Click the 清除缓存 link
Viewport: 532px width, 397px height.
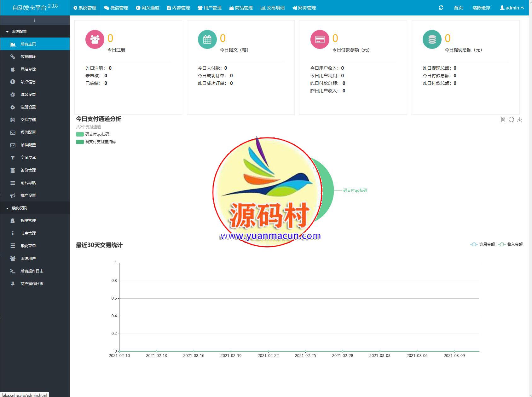click(x=481, y=8)
